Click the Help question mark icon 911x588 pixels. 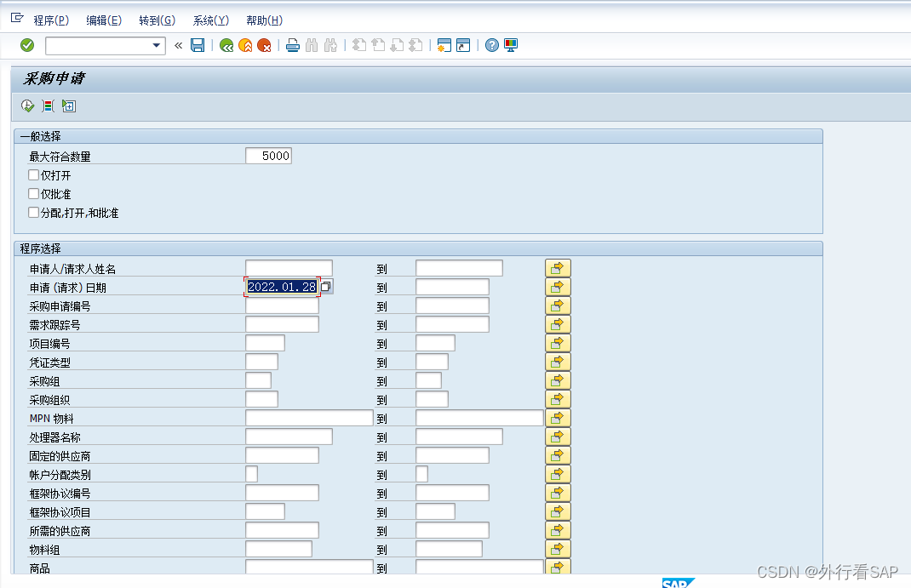(x=491, y=45)
